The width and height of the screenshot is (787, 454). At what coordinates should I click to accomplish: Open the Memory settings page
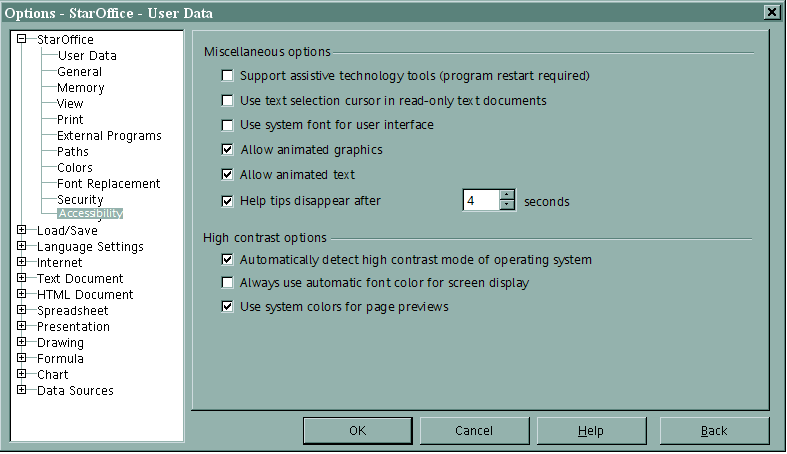coord(80,88)
